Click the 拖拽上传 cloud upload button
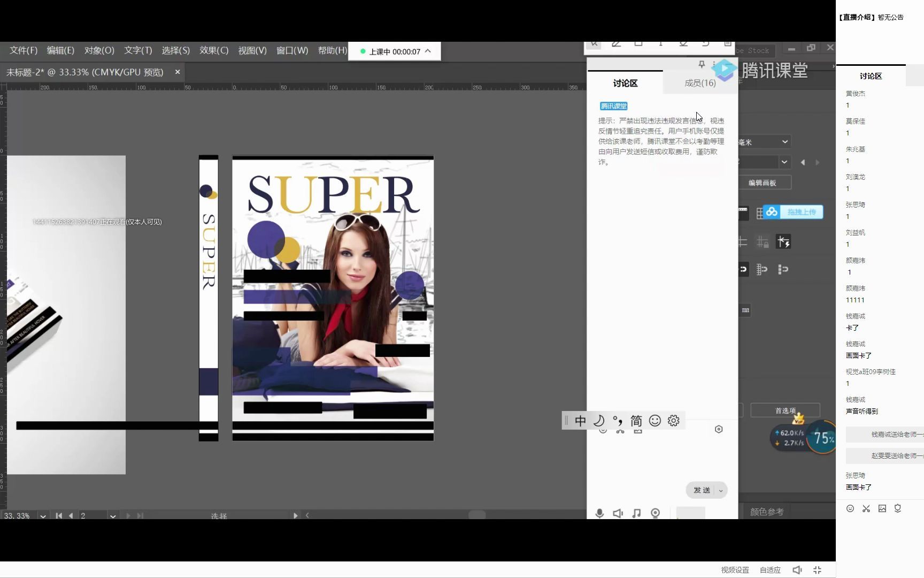This screenshot has width=924, height=578. pos(794,212)
